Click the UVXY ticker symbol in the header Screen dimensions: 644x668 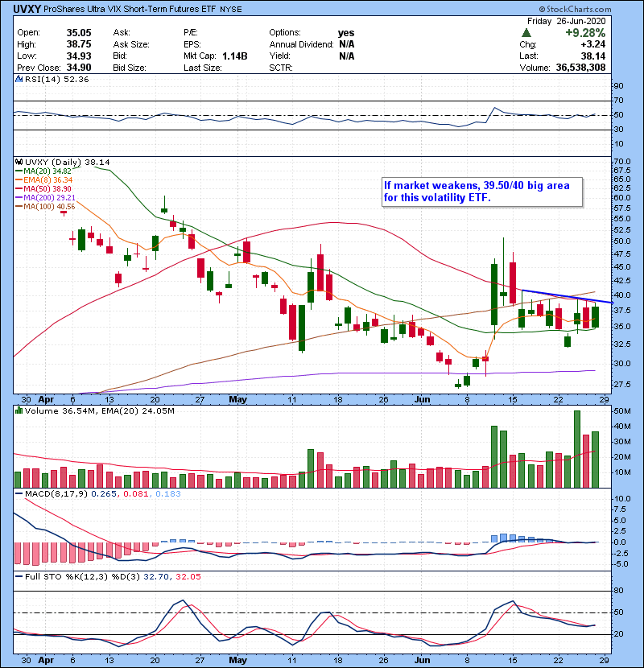tap(27, 9)
